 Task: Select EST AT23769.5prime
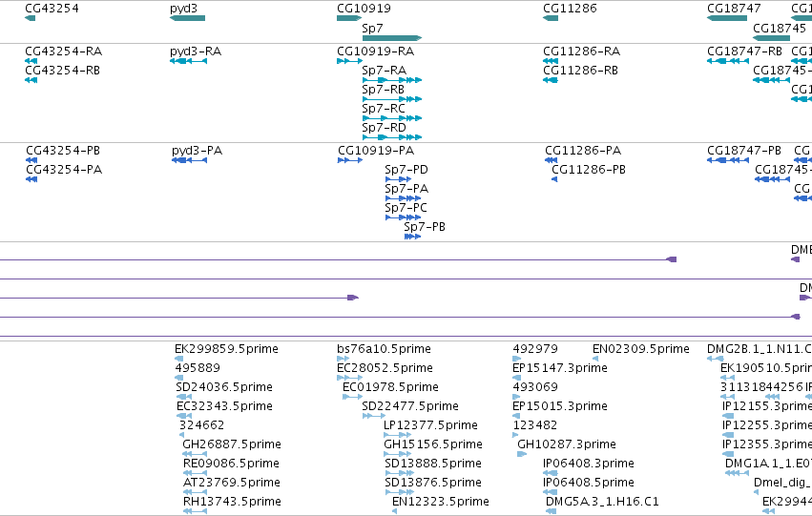click(x=232, y=483)
